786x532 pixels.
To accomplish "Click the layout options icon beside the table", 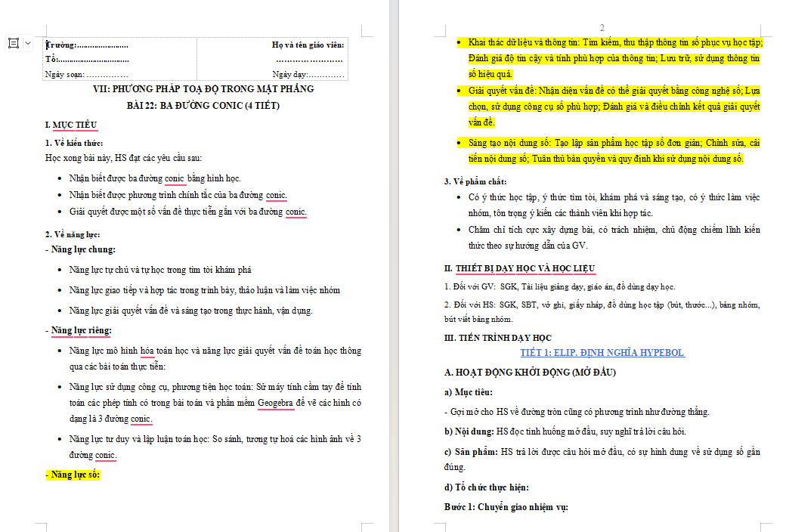I will pyautogui.click(x=14, y=43).
